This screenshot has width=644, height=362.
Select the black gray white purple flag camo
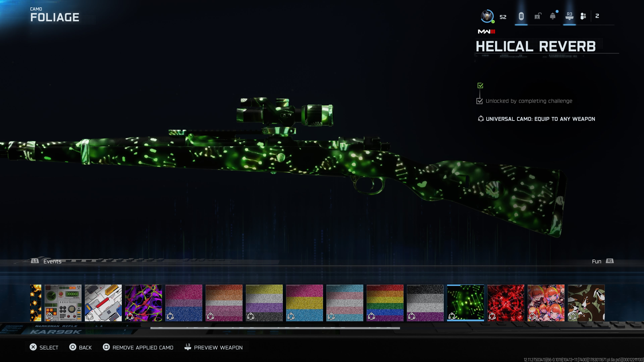coord(425,303)
